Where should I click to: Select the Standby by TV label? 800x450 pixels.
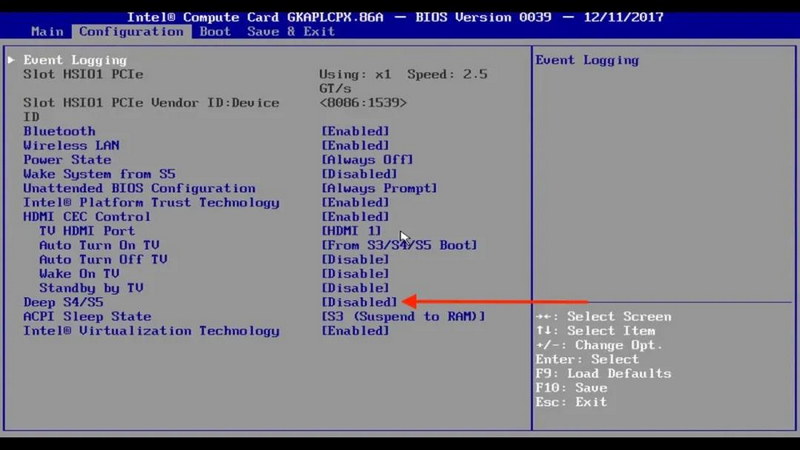[91, 288]
